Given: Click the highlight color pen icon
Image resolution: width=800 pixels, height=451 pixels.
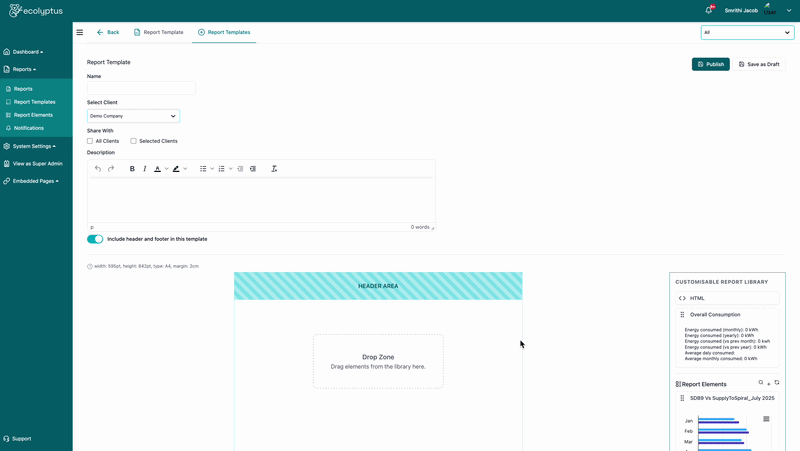Looking at the screenshot, I should [176, 168].
